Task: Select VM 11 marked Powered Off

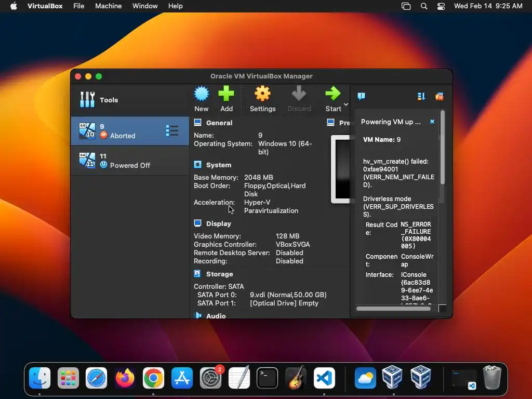Action: 130,161
